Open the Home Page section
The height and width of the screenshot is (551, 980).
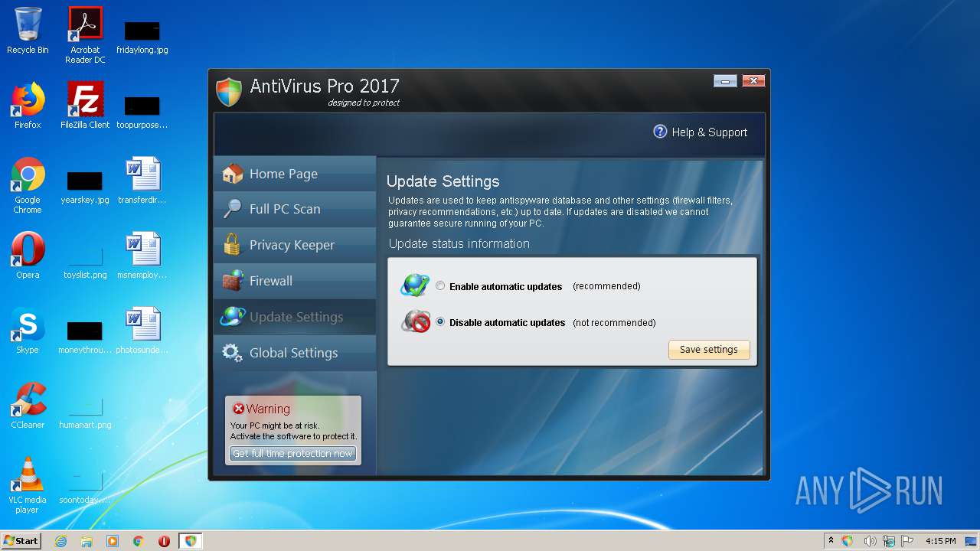[295, 174]
